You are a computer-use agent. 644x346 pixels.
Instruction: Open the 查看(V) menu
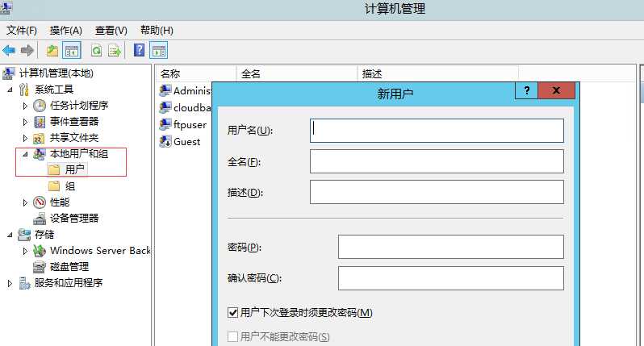[111, 31]
